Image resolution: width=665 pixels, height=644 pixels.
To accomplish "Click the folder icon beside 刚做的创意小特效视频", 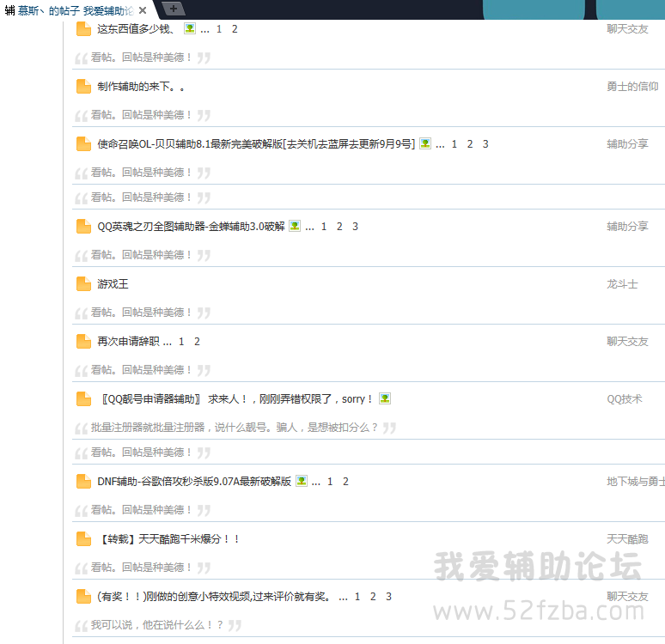I will click(83, 597).
